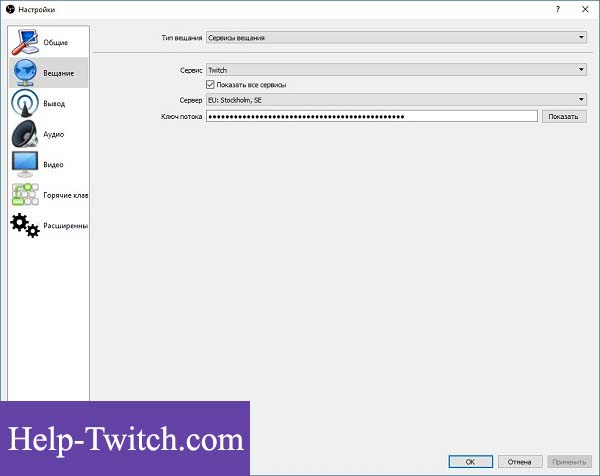Viewport: 600px width, 476px height.
Task: Select the Горячие клавиши keyboard icon
Action: click(25, 194)
